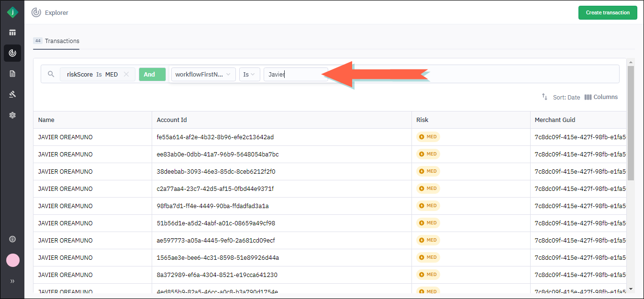The height and width of the screenshot is (299, 644).
Task: Open the pink user avatar
Action: 12,260
